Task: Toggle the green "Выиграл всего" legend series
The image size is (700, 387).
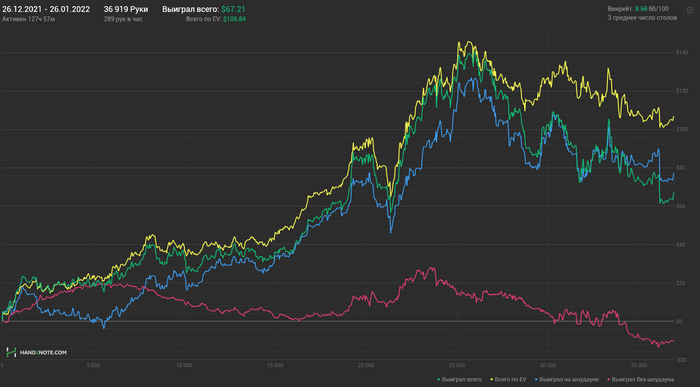Action: (460, 379)
